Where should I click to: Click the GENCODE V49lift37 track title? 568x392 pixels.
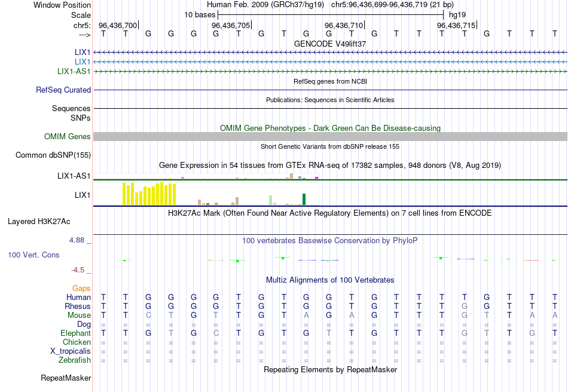coord(329,44)
